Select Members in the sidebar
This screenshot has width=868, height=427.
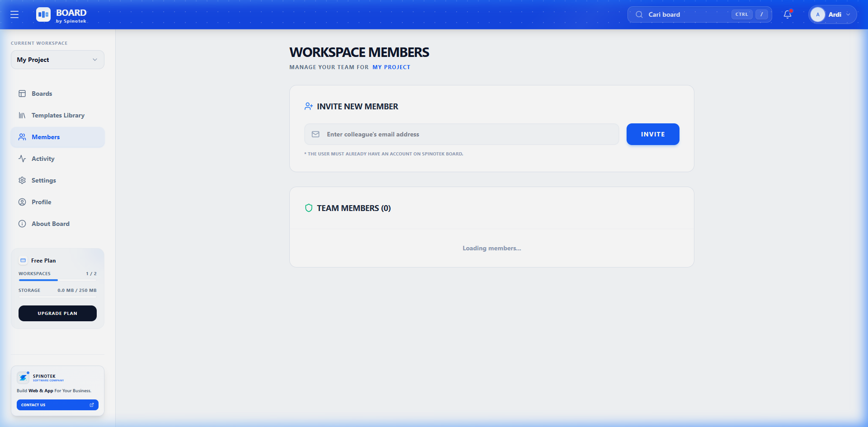pos(46,137)
